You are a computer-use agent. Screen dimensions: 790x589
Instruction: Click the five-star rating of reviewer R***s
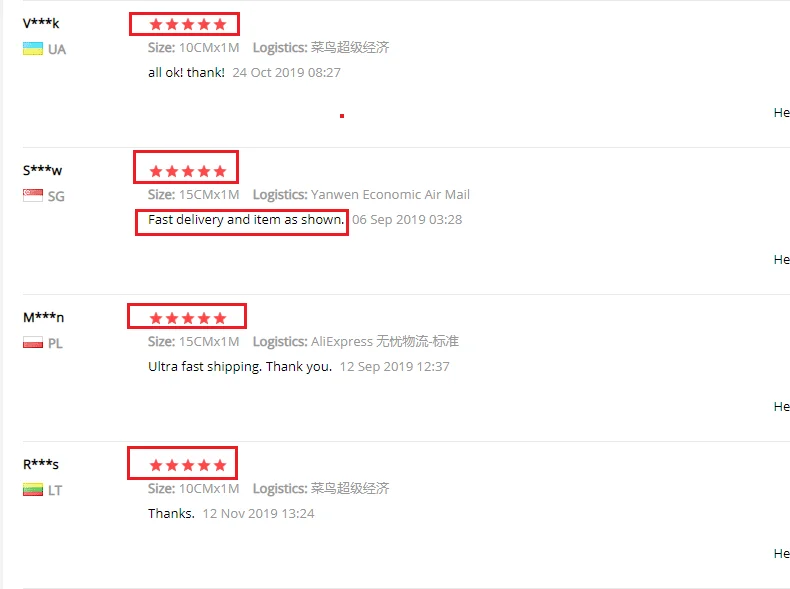pos(188,465)
